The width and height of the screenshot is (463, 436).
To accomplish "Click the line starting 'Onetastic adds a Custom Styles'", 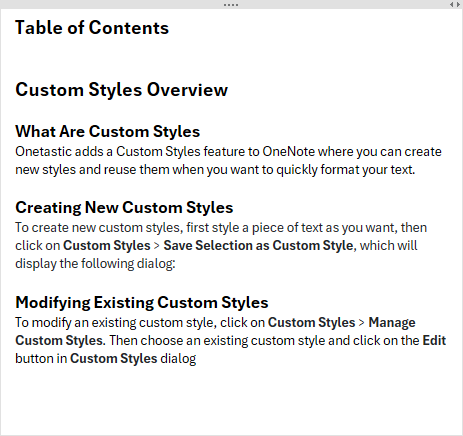I will [228, 152].
